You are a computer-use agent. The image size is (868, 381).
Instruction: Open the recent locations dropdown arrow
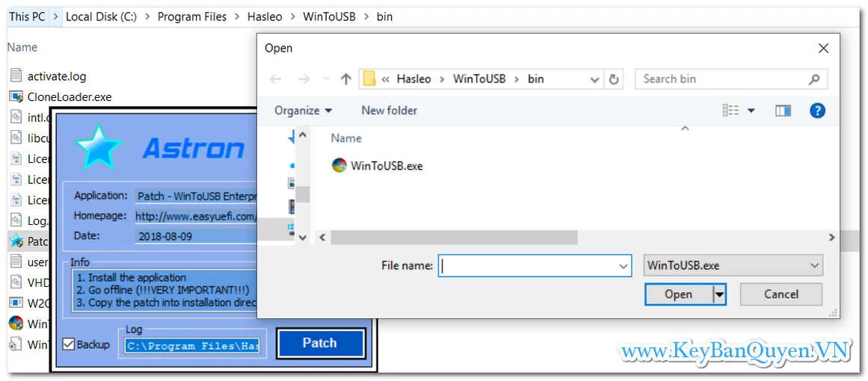326,79
